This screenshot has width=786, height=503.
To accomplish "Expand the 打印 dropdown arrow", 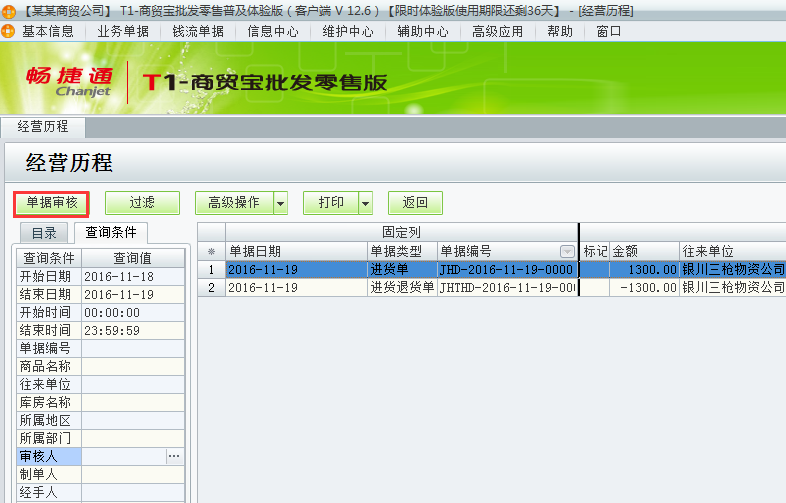I will point(366,203).
